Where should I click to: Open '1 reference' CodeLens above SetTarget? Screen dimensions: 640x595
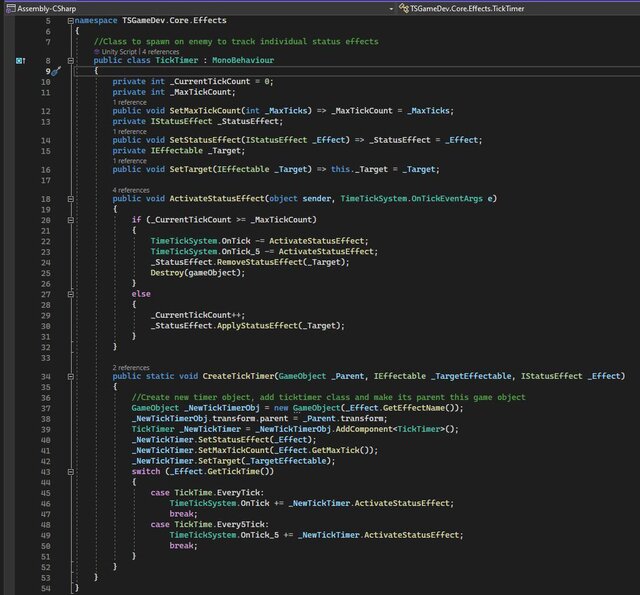coord(130,161)
